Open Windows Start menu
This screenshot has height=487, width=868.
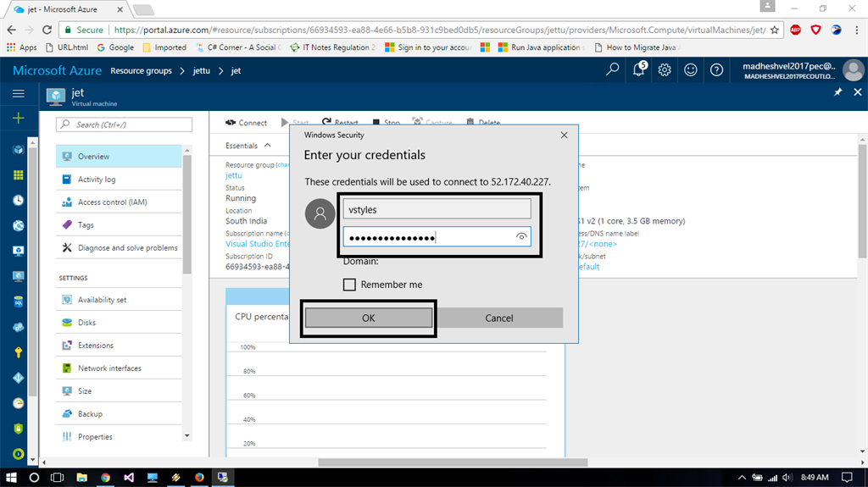coord(11,477)
